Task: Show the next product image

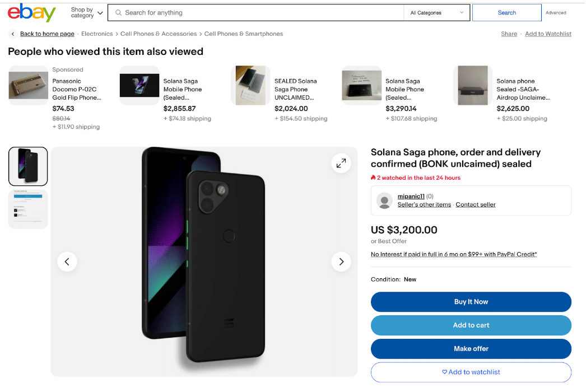Action: tap(341, 262)
